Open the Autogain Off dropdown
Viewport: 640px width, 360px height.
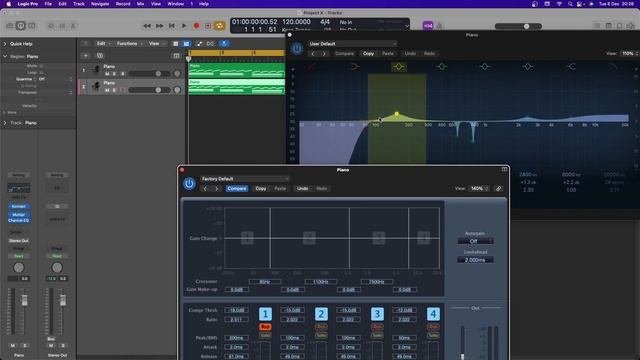476,241
